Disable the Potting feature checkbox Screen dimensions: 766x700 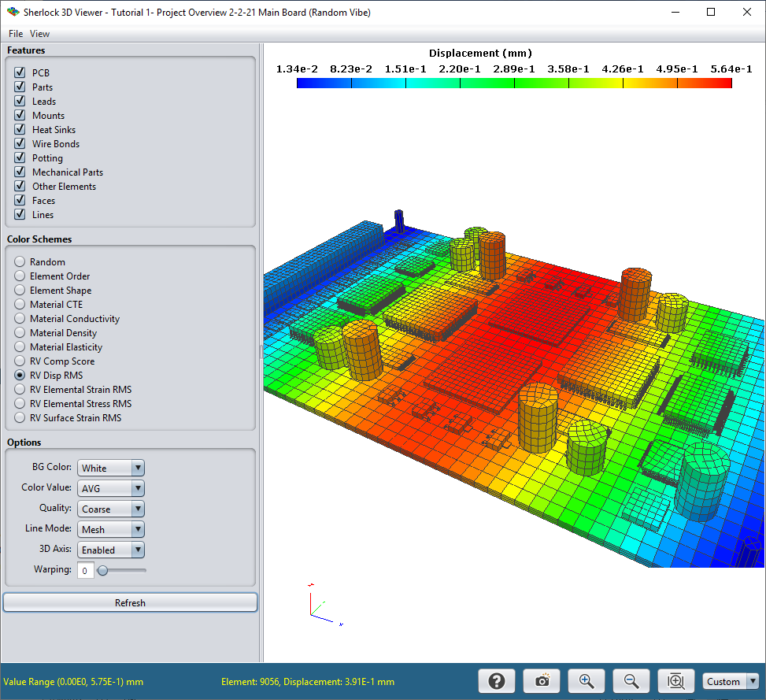pyautogui.click(x=20, y=157)
